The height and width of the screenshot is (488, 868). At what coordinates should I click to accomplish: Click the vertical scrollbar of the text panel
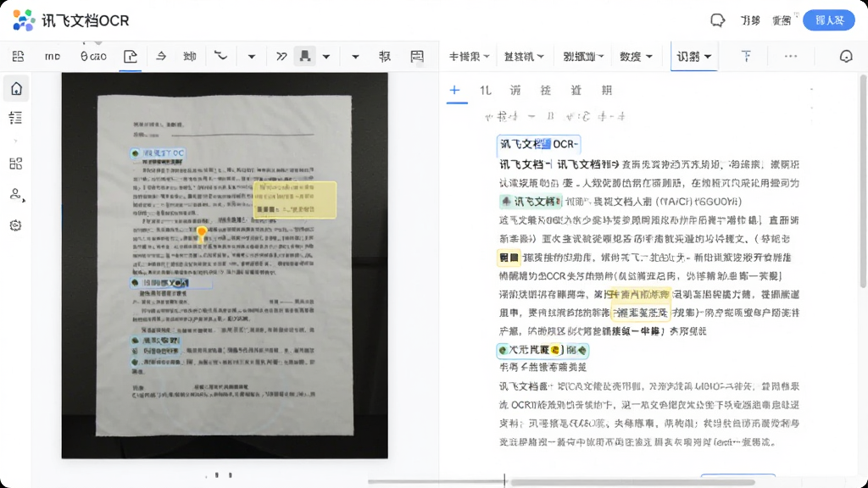point(863,181)
